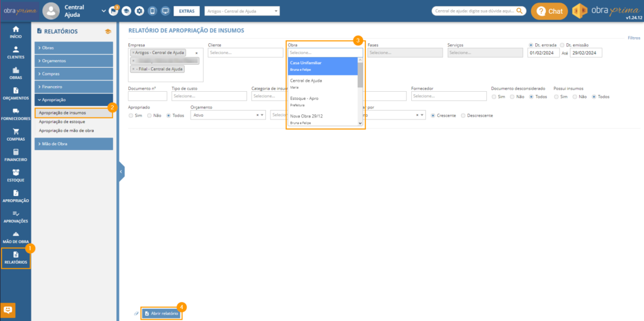Open the Relatórios sidebar section

click(x=16, y=258)
